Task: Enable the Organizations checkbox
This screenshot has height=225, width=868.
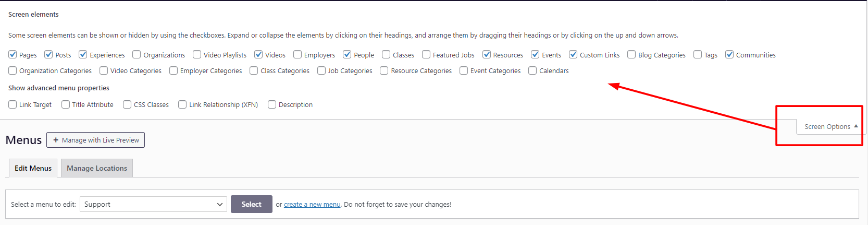Action: (x=137, y=54)
